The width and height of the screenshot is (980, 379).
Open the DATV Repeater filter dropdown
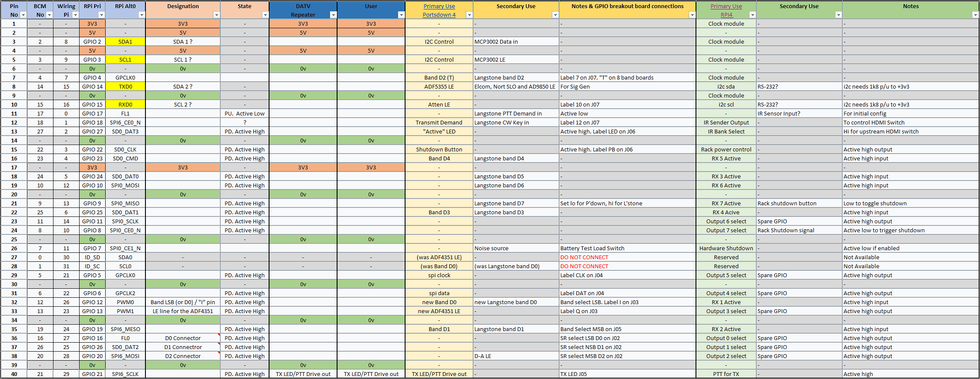pos(333,15)
